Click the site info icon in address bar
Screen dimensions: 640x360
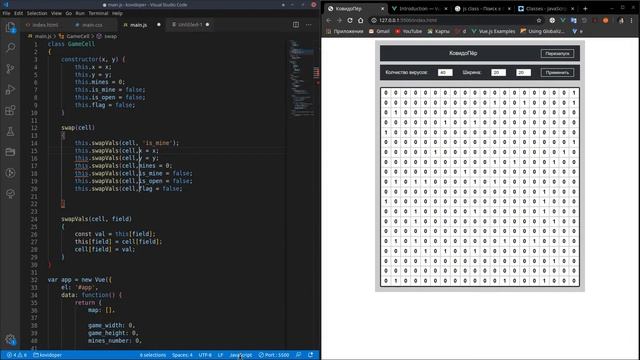point(373,20)
